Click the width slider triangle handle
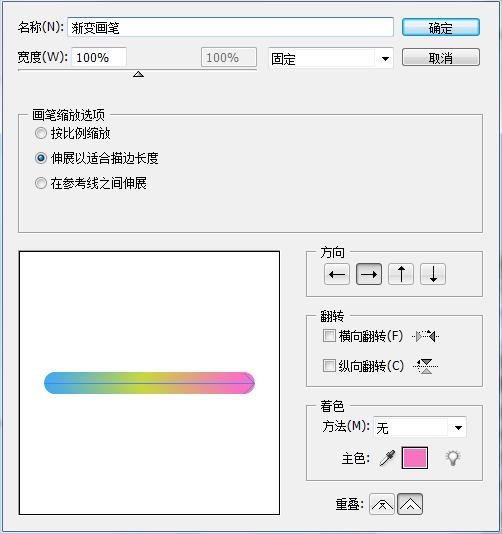 click(138, 74)
